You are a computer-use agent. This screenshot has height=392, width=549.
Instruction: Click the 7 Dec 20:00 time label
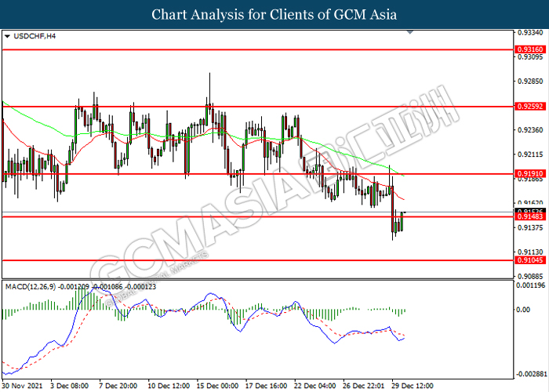pos(118,386)
